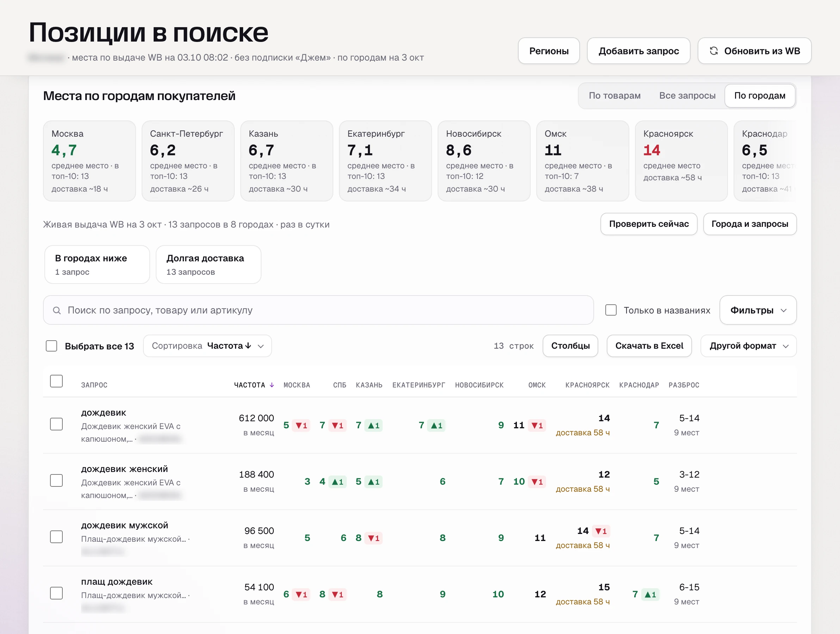The height and width of the screenshot is (634, 840).
Task: Filter by В городах ниже card
Action: point(97,265)
